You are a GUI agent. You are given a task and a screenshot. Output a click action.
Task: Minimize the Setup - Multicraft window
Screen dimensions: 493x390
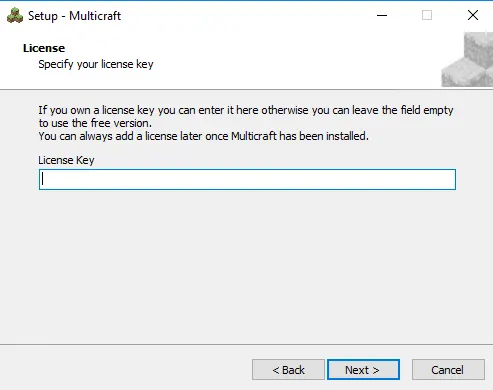pos(382,15)
